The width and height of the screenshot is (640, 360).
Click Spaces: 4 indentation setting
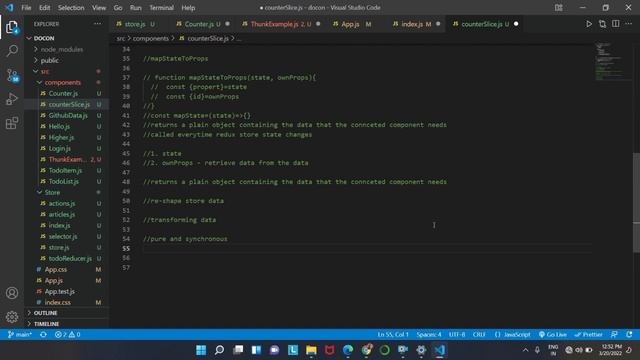tap(429, 334)
